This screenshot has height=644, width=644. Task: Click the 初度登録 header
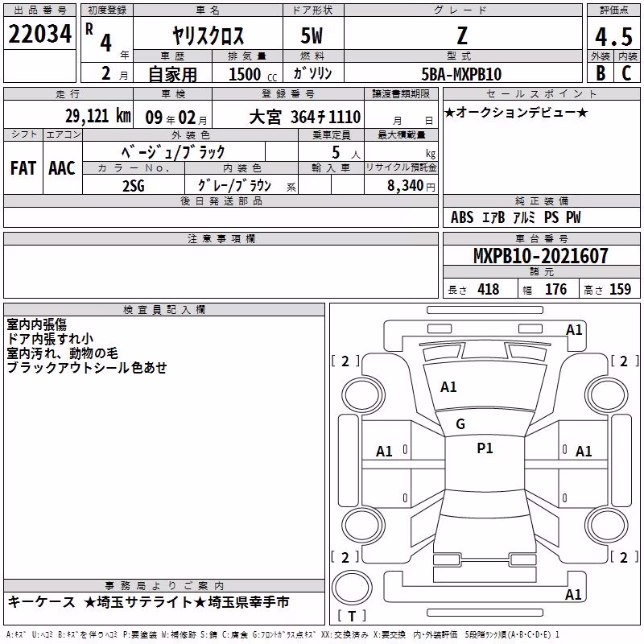point(107,10)
